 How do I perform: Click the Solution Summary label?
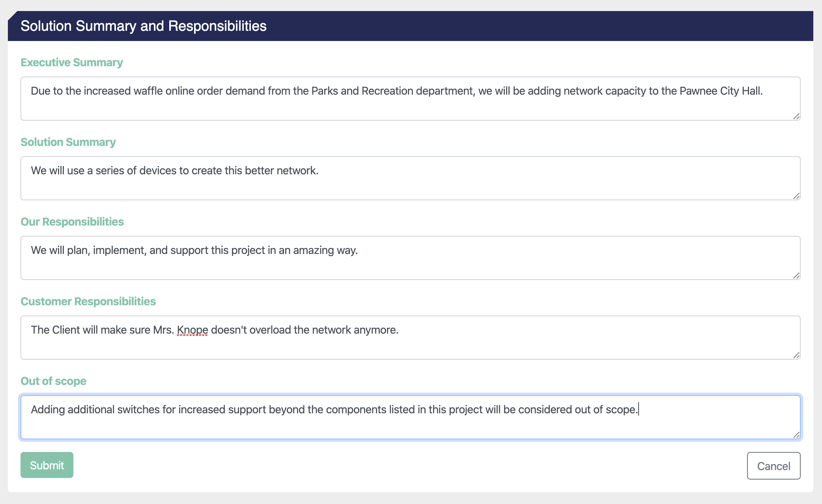(68, 142)
